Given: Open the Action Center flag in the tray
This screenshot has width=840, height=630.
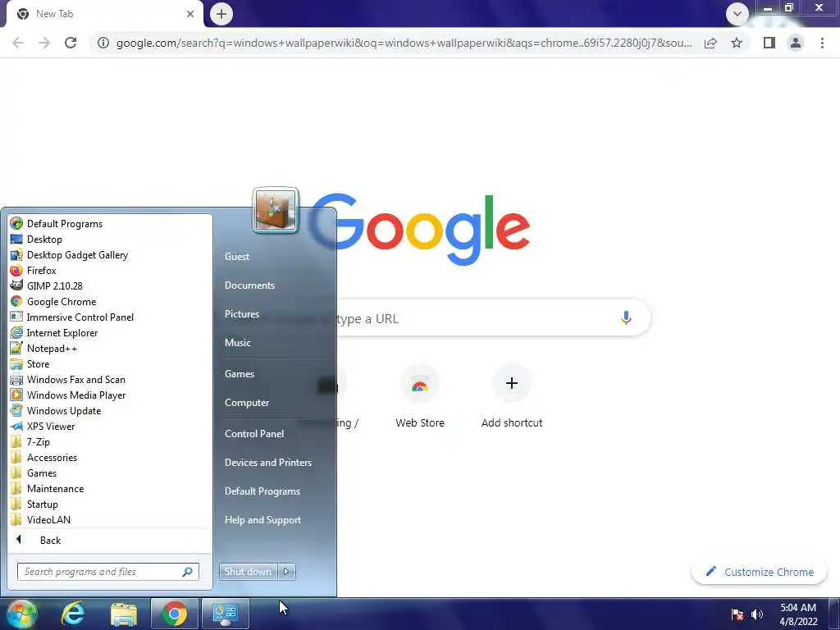Looking at the screenshot, I should pyautogui.click(x=737, y=614).
